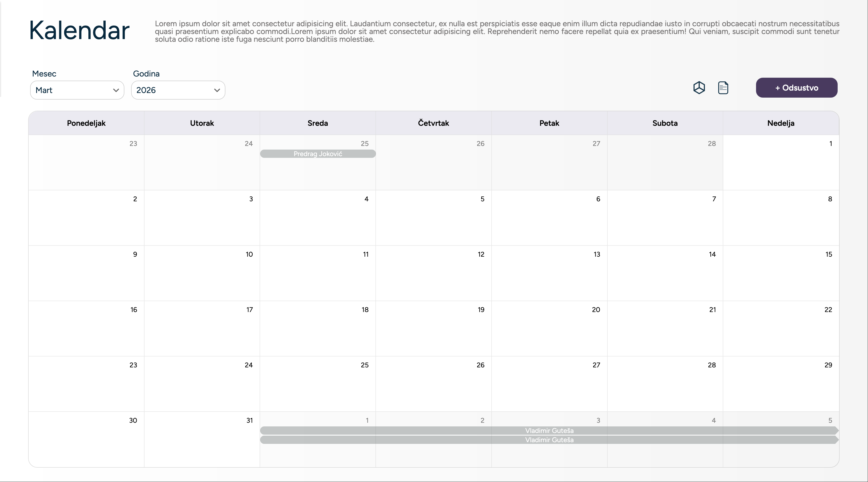Click the Ponedeljak column header
The width and height of the screenshot is (868, 482).
(86, 123)
